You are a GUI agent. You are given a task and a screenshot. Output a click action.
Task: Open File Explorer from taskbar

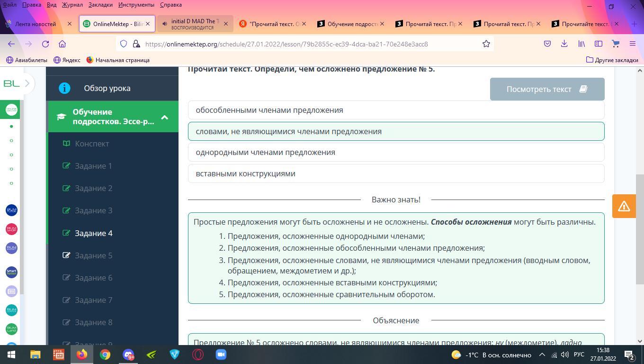[x=35, y=355]
